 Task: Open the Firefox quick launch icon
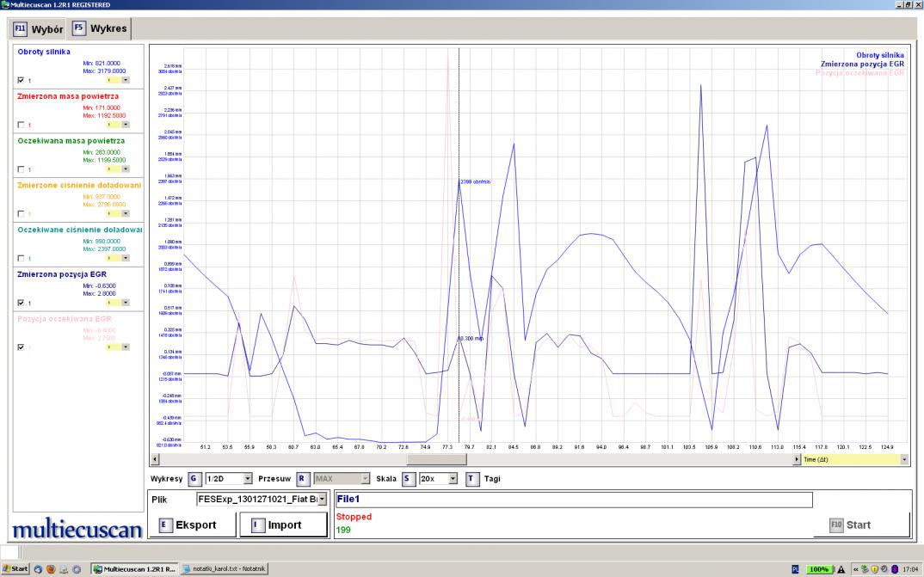coord(51,569)
